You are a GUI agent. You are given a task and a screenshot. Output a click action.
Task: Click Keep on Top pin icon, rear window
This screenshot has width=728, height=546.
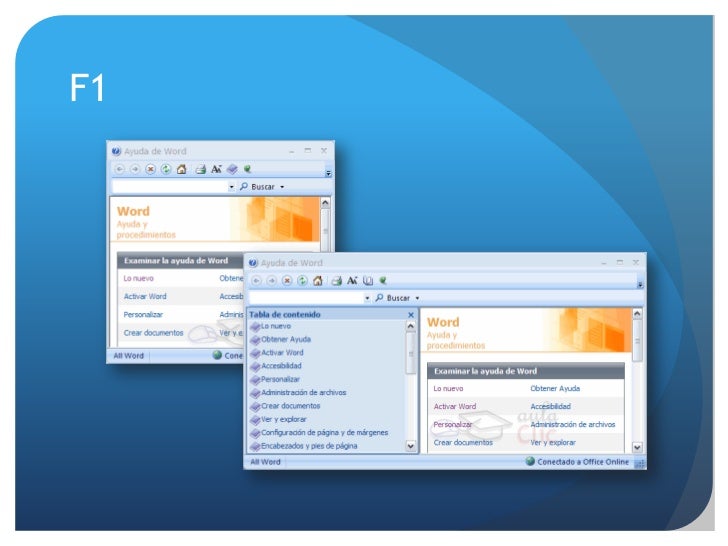pyautogui.click(x=247, y=169)
